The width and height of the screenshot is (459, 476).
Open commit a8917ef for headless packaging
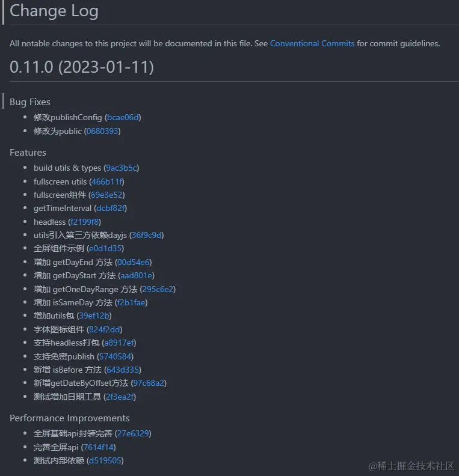[119, 343]
